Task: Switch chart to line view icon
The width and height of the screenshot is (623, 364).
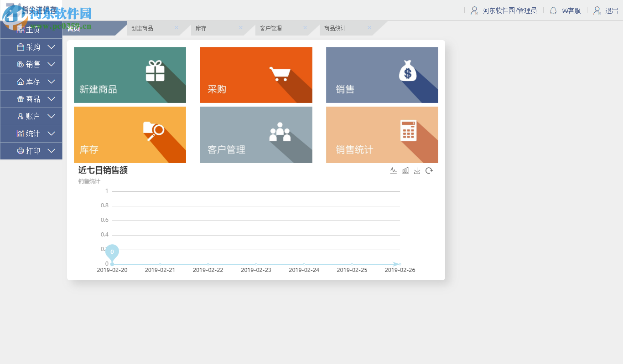Action: 394,171
